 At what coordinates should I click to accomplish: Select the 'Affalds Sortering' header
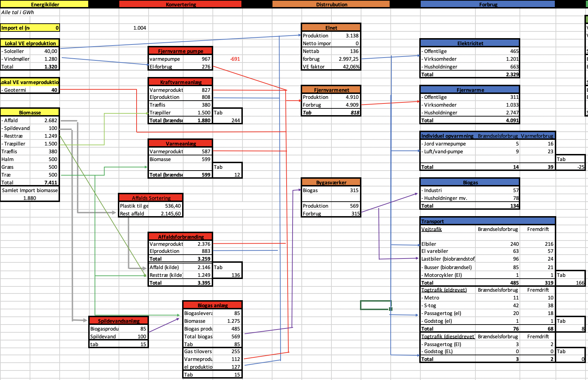point(151,198)
